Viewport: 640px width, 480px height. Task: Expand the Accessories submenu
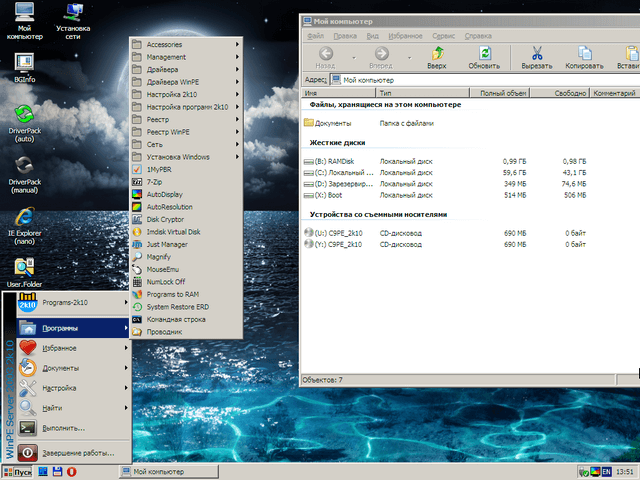point(164,44)
